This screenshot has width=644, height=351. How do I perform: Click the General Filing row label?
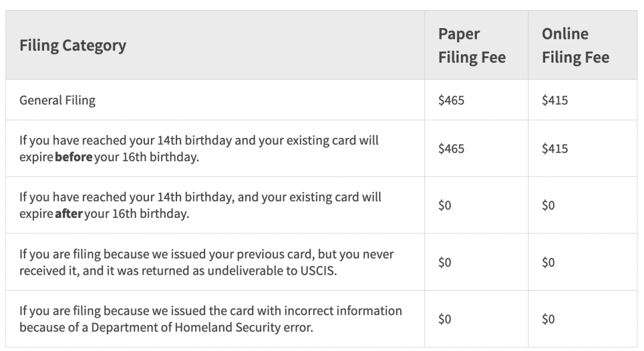pos(57,100)
